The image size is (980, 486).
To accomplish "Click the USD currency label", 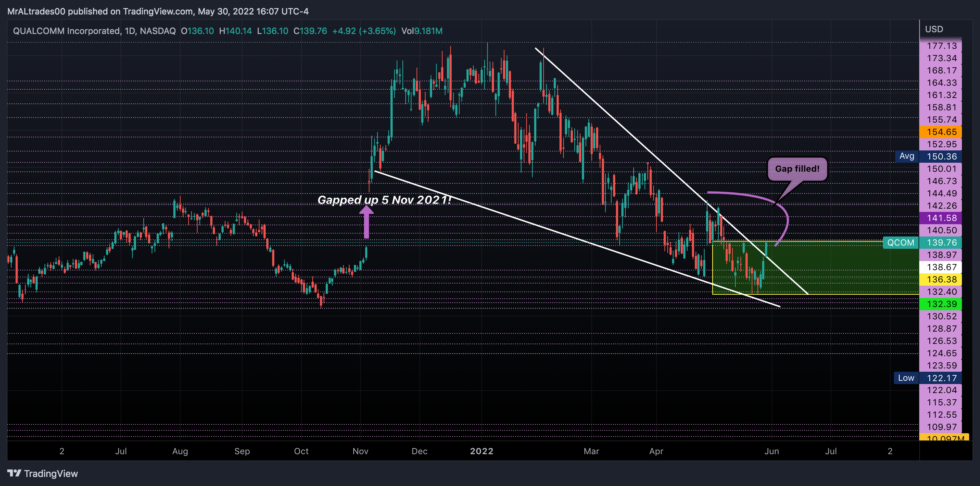I will click(934, 29).
